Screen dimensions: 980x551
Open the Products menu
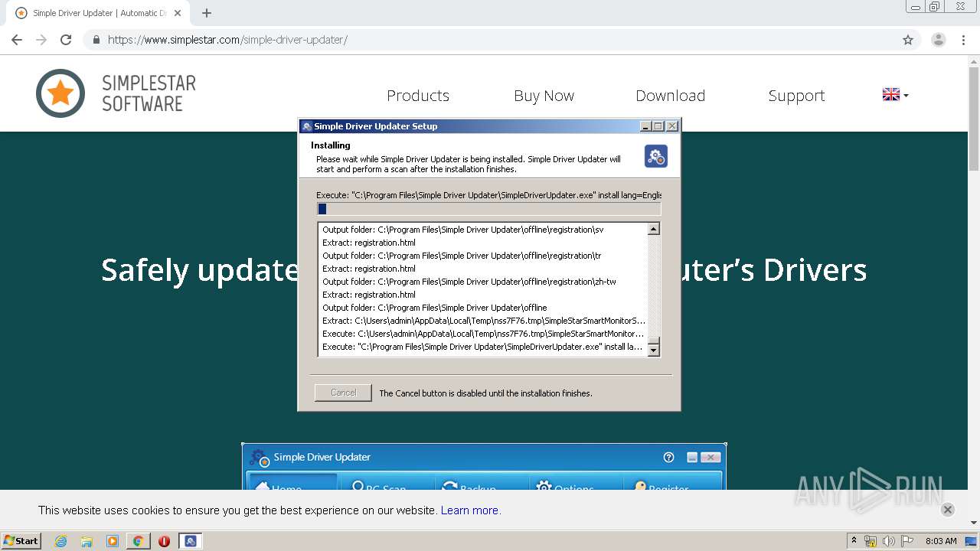pos(418,96)
